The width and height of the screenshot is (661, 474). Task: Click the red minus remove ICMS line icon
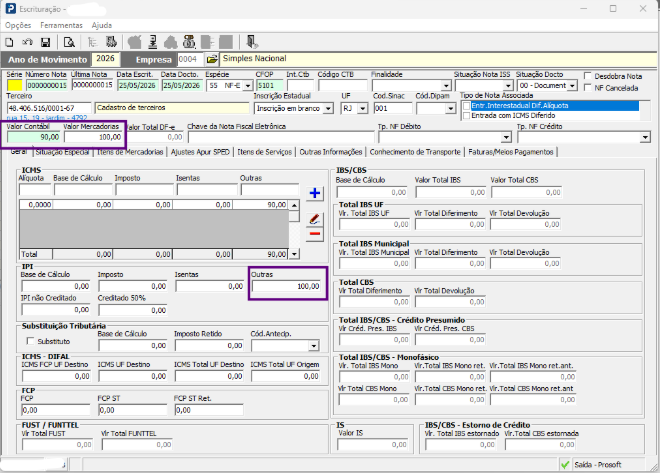314,234
